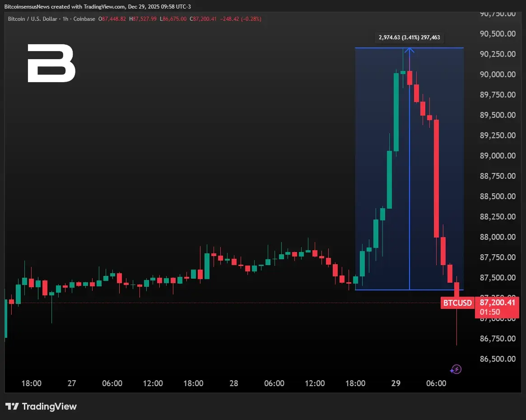526x420 pixels.
Task: Click the blue measurement arrow tip
Action: pos(409,50)
